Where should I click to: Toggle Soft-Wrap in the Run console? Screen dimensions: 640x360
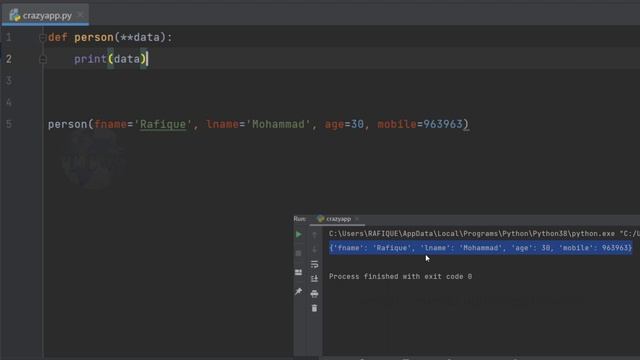click(314, 264)
